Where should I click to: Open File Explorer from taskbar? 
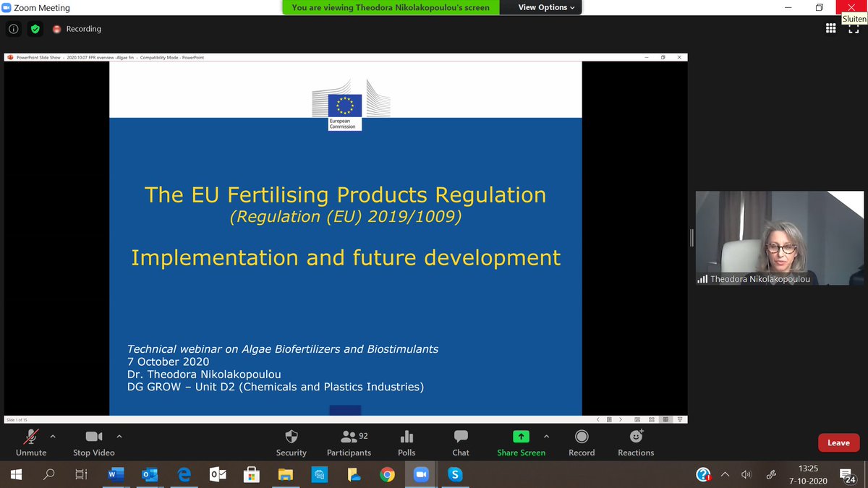click(286, 474)
